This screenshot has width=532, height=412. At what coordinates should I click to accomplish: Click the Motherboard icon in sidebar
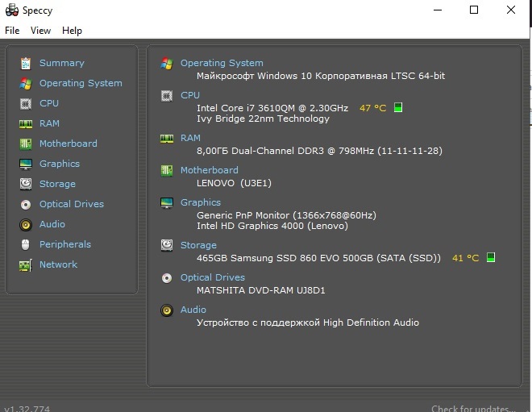coord(25,144)
